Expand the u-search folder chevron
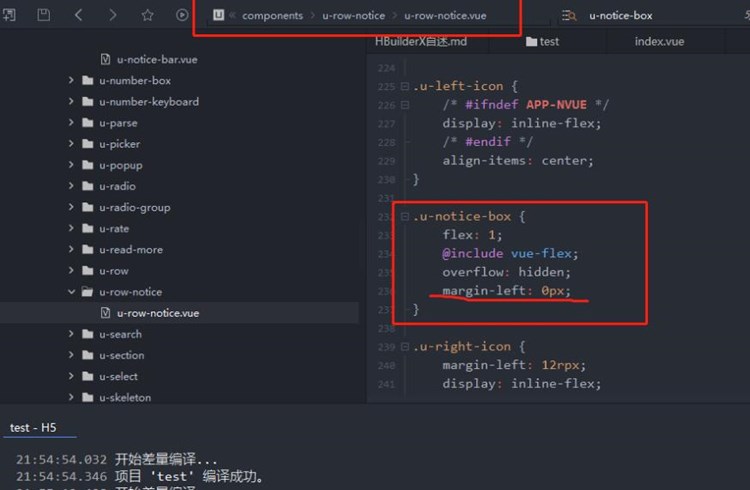 71,334
